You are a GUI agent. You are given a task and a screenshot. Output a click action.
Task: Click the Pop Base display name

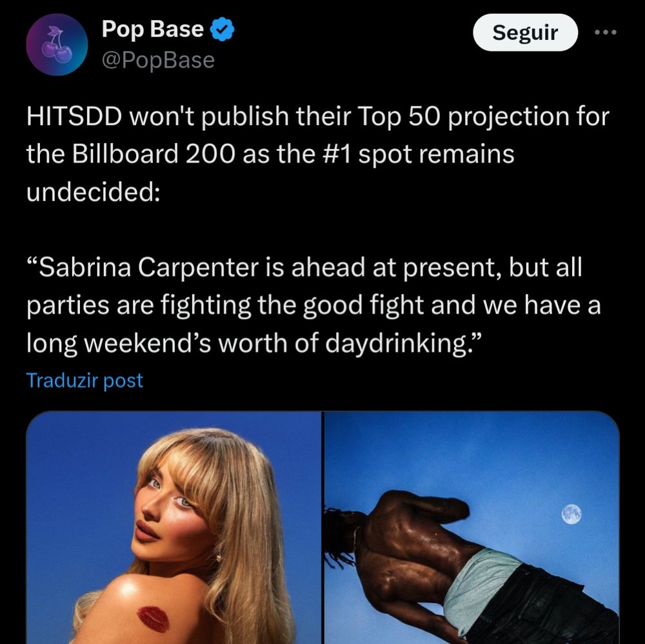[x=153, y=29]
